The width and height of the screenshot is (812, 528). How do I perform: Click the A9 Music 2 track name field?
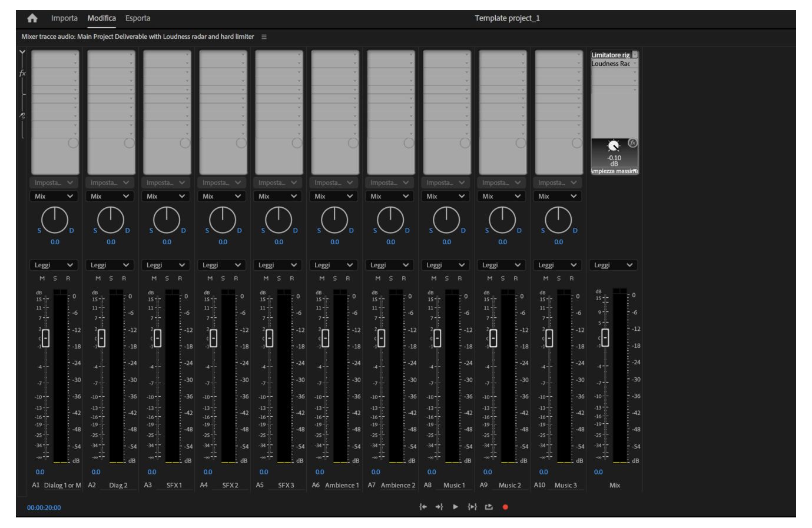(x=510, y=485)
